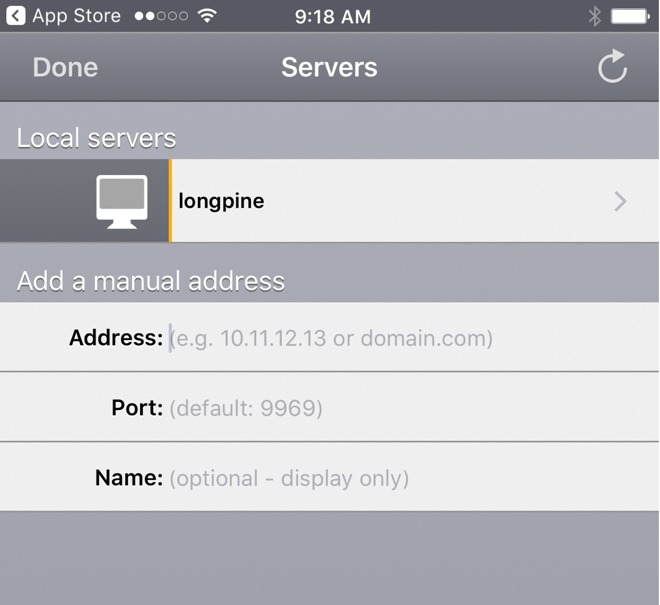The height and width of the screenshot is (605, 660).
Task: Tap the Servers title text
Action: (x=329, y=67)
